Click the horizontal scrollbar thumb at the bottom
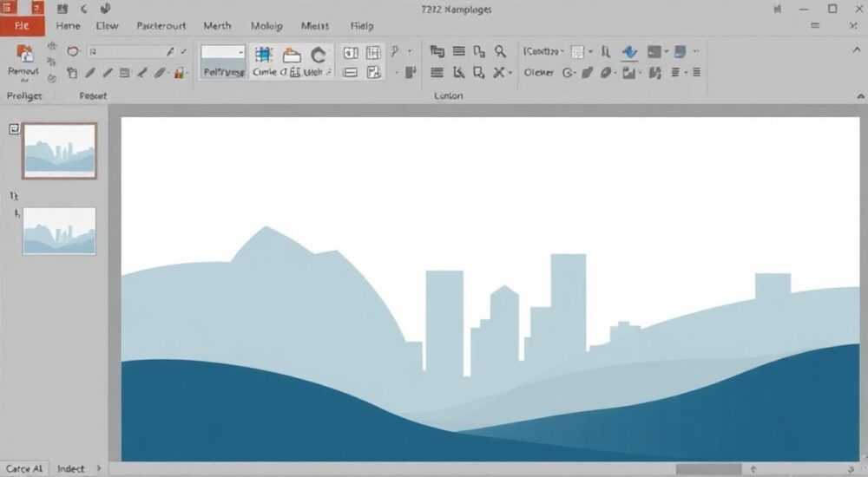The height and width of the screenshot is (477, 868). click(x=708, y=469)
